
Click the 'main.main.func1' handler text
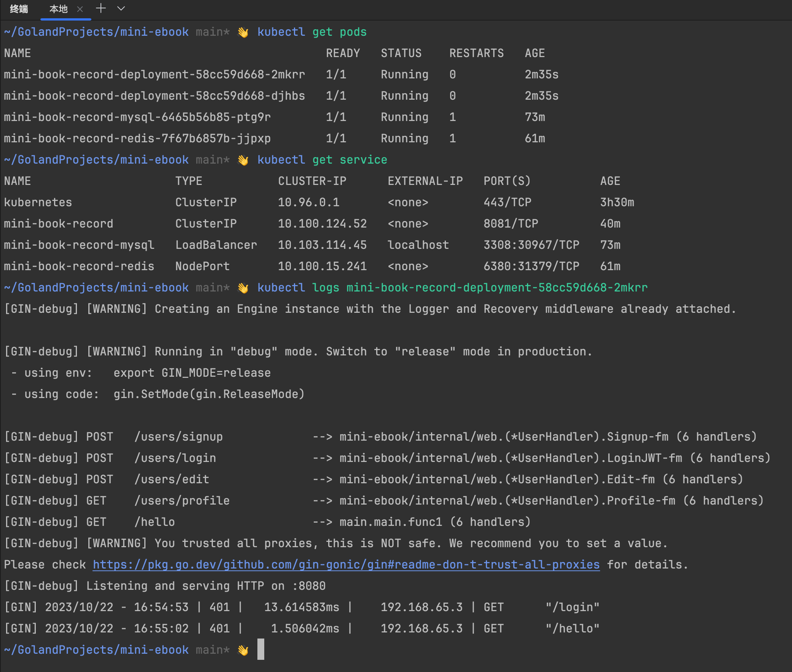click(x=391, y=522)
